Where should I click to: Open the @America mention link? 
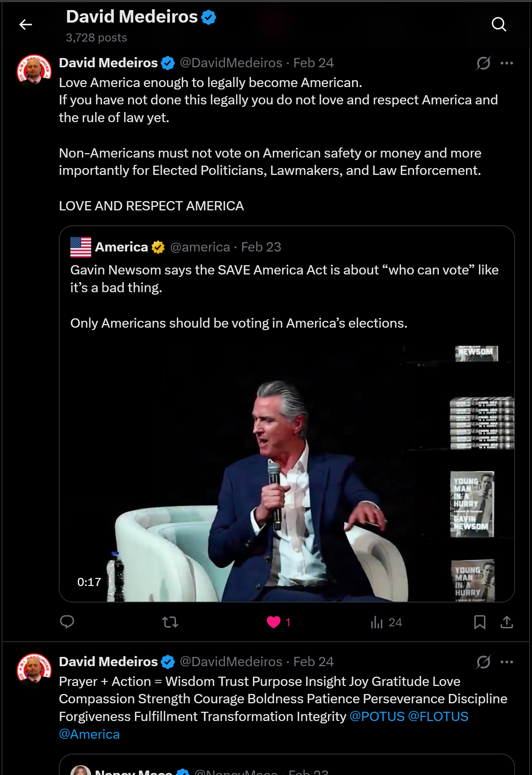(x=89, y=734)
